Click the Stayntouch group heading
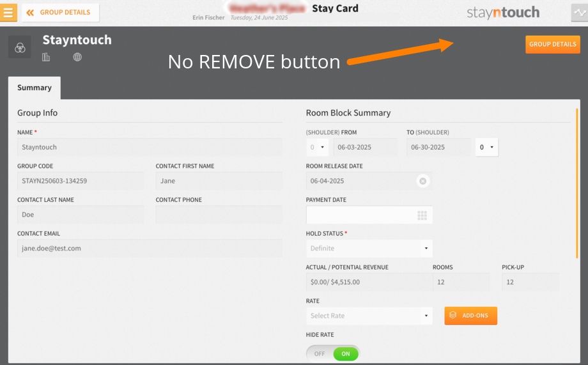 [77, 40]
